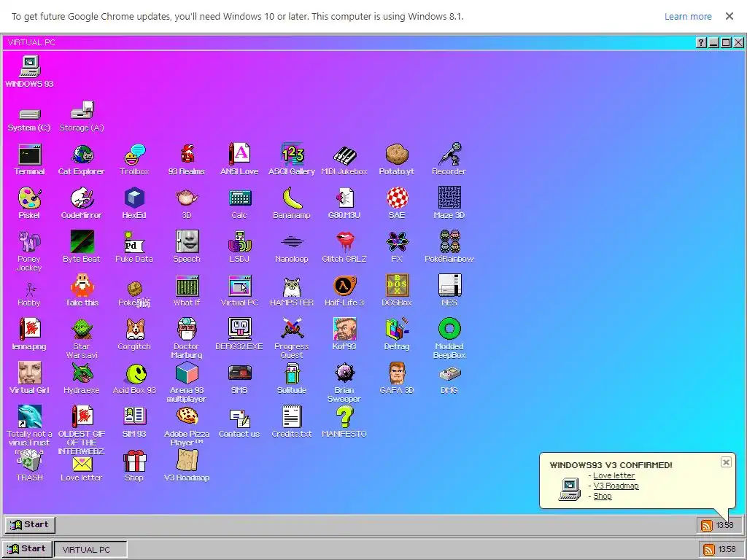Screen dimensions: 747x560
Task: Open Credits.txt file icon
Action: (292, 422)
